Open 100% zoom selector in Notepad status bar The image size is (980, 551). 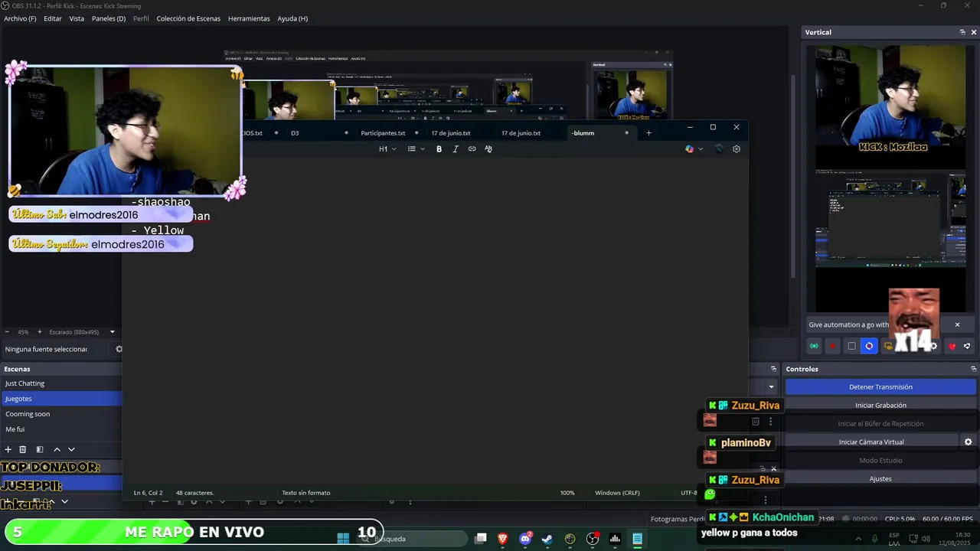point(567,493)
